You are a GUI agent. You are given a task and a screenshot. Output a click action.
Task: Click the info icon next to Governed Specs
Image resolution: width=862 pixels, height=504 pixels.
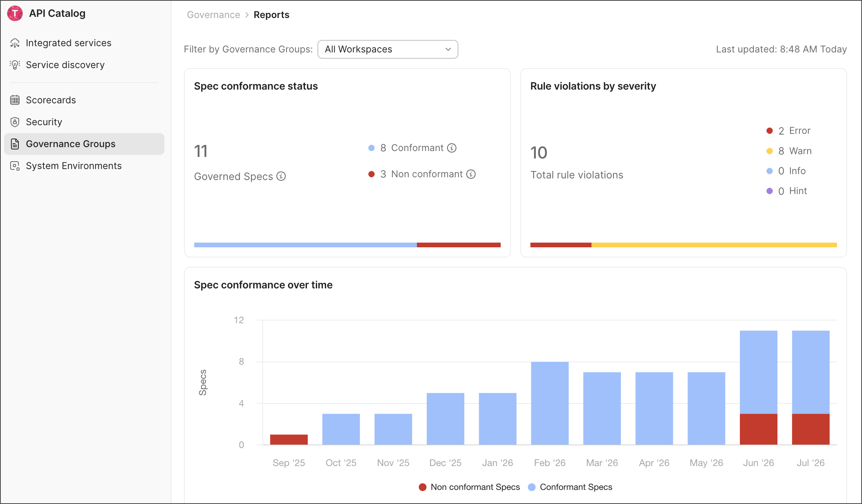pos(281,176)
